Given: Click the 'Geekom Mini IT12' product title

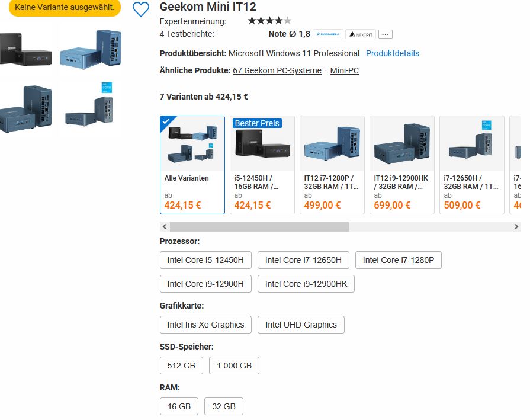Looking at the screenshot, I should (x=208, y=7).
